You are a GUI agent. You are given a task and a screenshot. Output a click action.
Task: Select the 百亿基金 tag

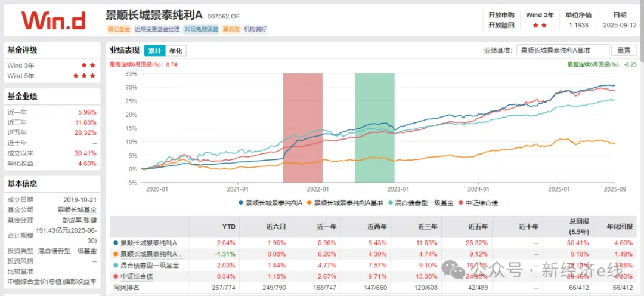coord(117,29)
